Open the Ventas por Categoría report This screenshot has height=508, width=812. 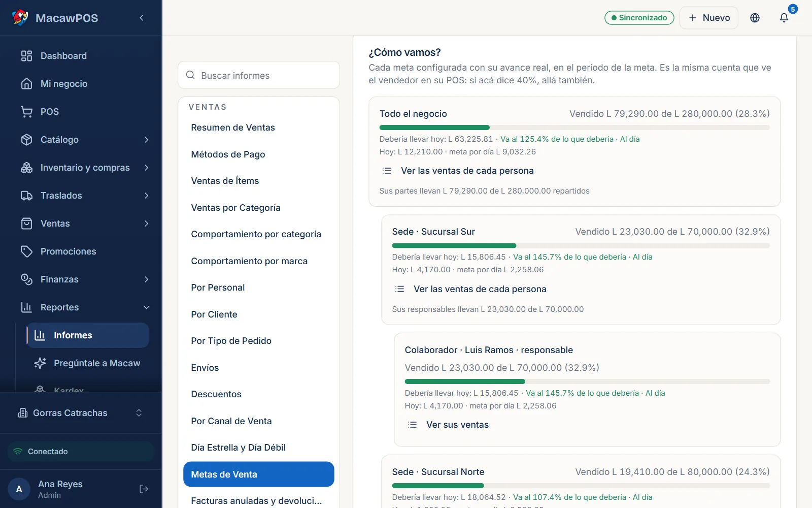259,208
